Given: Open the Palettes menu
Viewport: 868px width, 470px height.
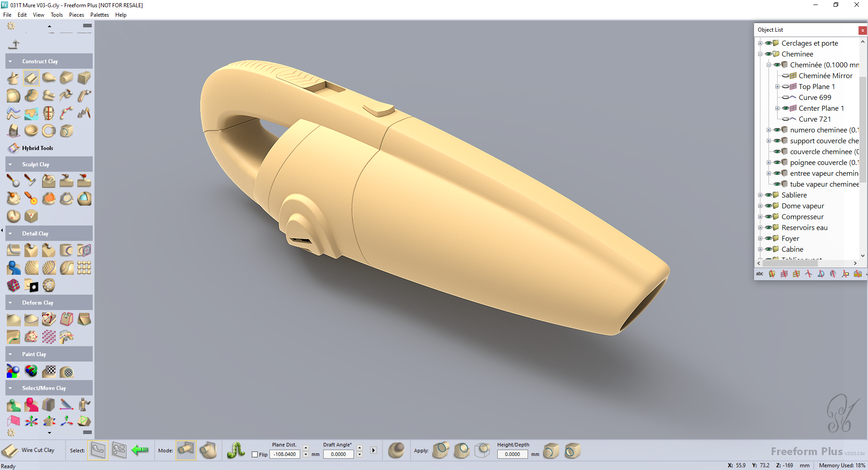Looking at the screenshot, I should coord(99,15).
